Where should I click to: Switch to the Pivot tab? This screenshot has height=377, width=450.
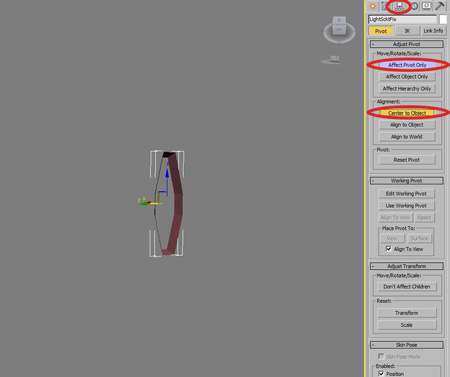click(381, 31)
